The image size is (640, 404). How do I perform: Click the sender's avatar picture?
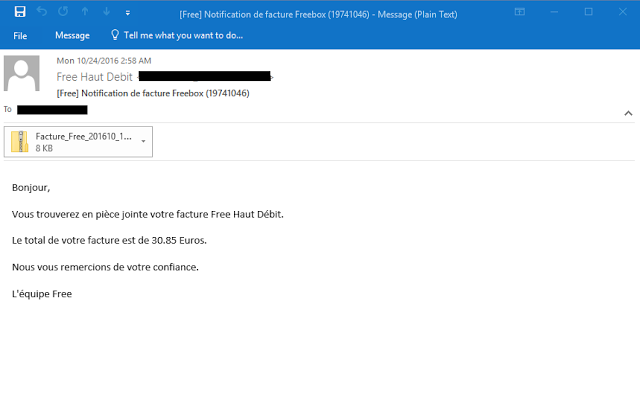[22, 74]
